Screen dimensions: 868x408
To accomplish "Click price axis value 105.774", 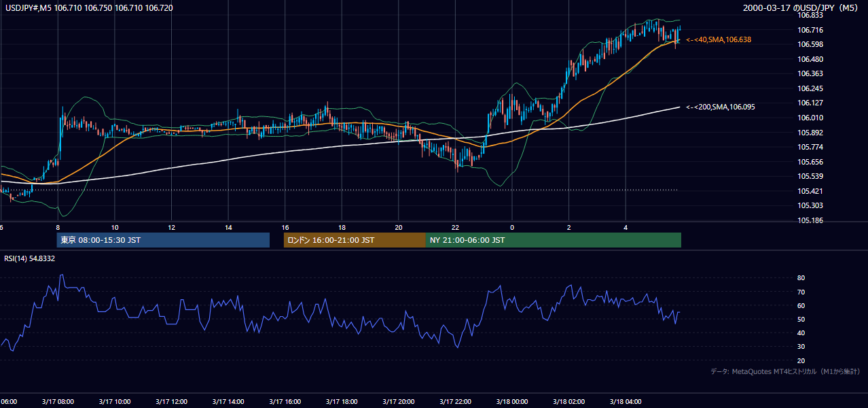I will [x=810, y=147].
